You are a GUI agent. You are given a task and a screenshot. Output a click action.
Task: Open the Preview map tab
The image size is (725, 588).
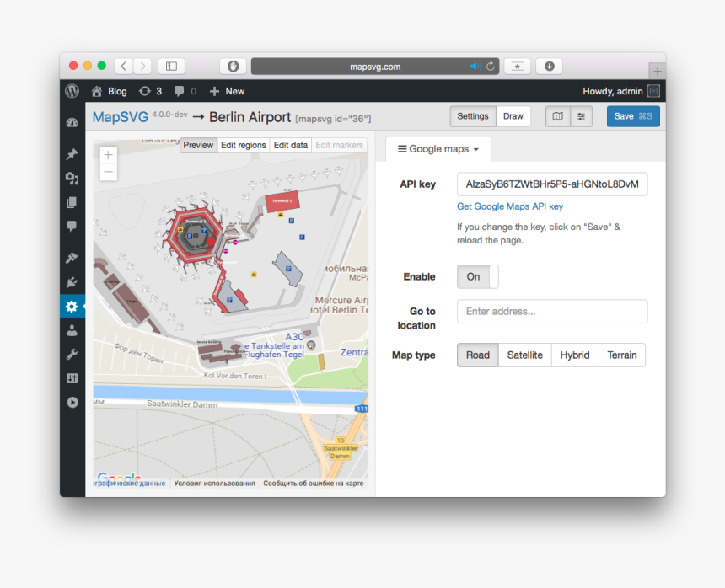(198, 145)
